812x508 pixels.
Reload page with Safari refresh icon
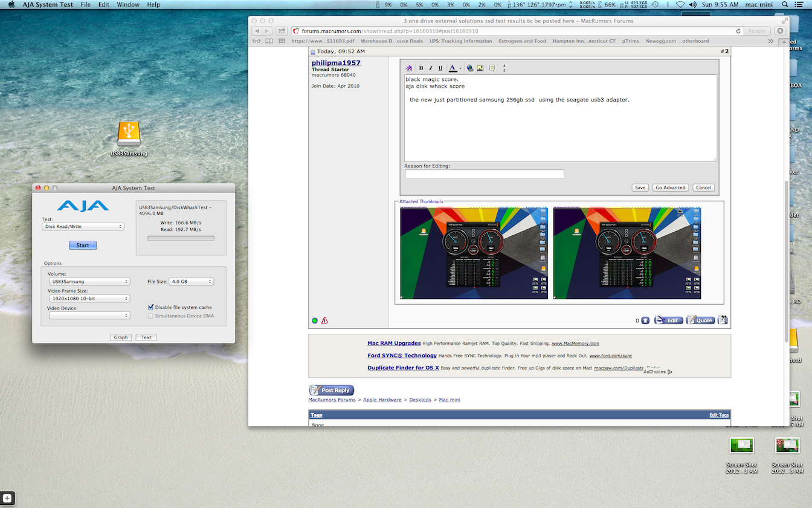point(738,31)
